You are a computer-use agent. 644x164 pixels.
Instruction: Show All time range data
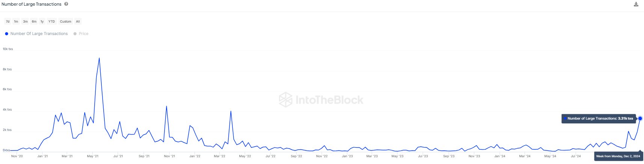pyautogui.click(x=78, y=21)
